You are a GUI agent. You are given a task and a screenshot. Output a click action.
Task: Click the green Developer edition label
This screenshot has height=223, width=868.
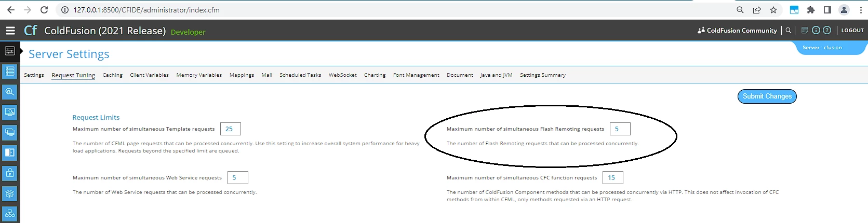point(188,32)
